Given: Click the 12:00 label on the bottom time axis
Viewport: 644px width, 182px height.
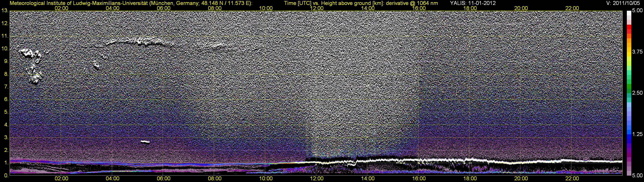Looking at the screenshot, I should coord(317,179).
